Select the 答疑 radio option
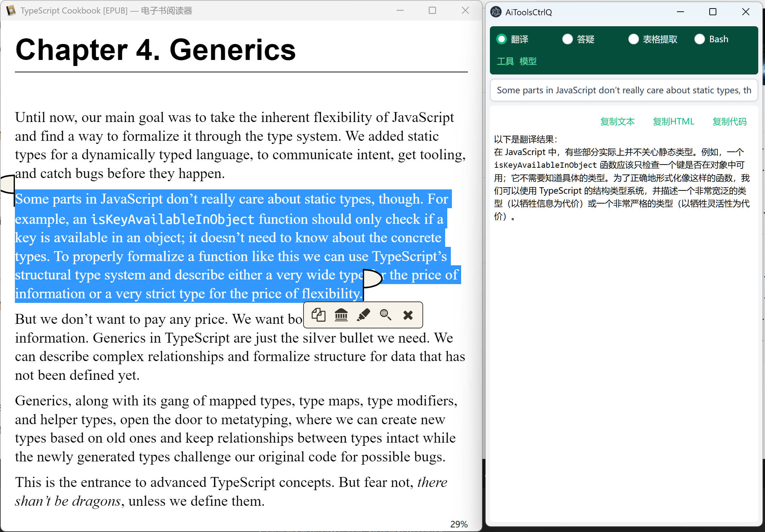Screen dimensions: 765x532 [568, 39]
